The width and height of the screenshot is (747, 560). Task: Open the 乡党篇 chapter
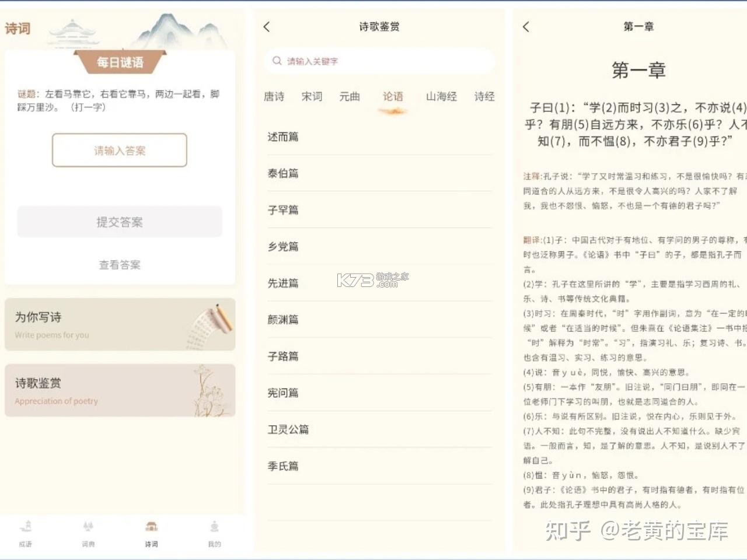point(379,247)
